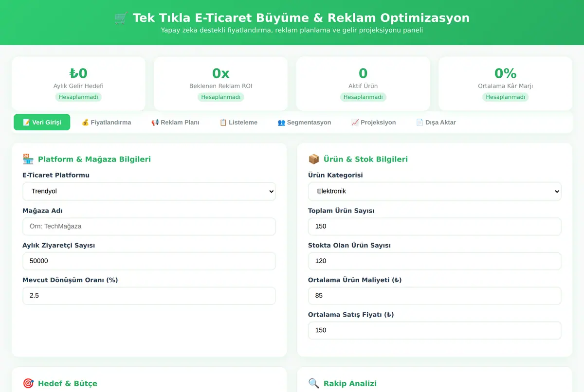Switch to the Fiyatlandırma tab
This screenshot has width=584, height=392.
tap(106, 122)
